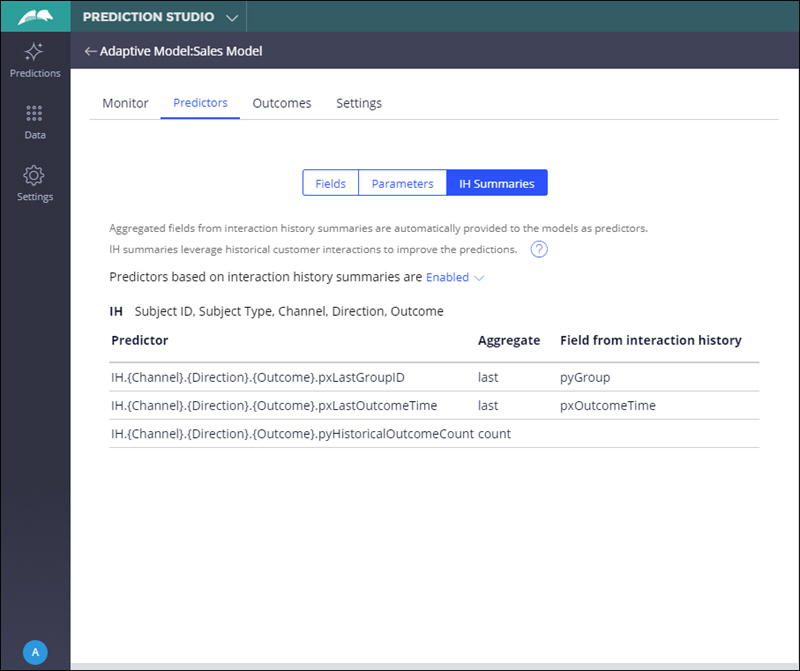
Task: Select the Predictors tab
Action: click(200, 103)
